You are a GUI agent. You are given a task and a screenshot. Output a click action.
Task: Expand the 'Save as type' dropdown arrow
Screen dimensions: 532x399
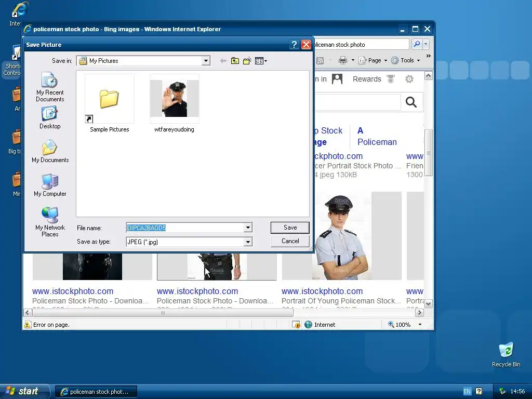click(x=248, y=242)
